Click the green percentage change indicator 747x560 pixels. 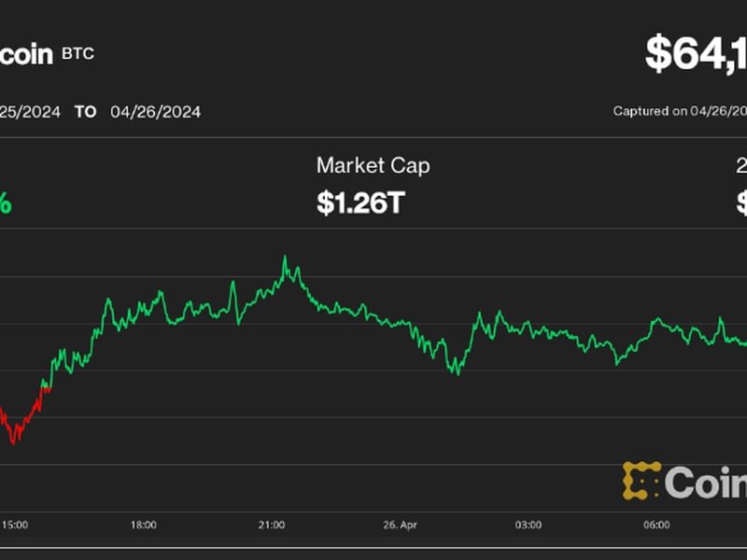click(x=6, y=203)
